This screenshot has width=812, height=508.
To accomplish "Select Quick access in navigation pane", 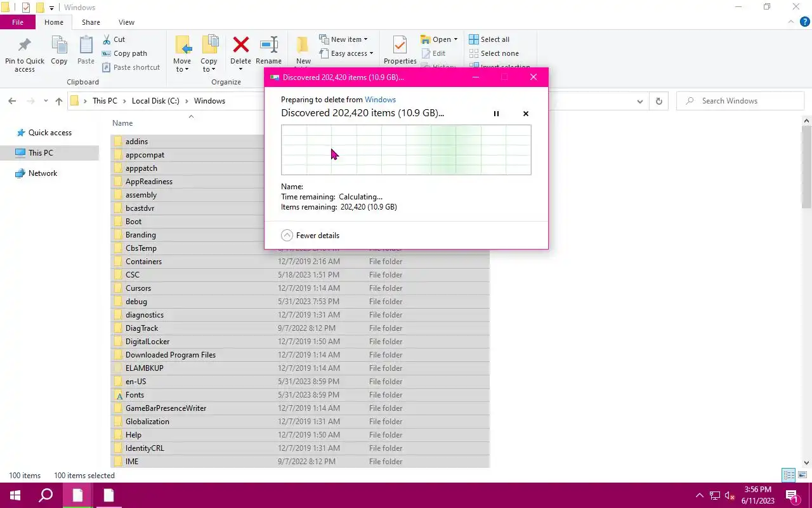I will 49,133.
